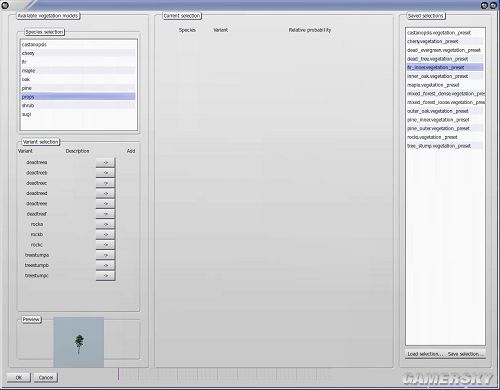Choose oak in the species list
Screen dimensions: 500x390
pos(78,79)
